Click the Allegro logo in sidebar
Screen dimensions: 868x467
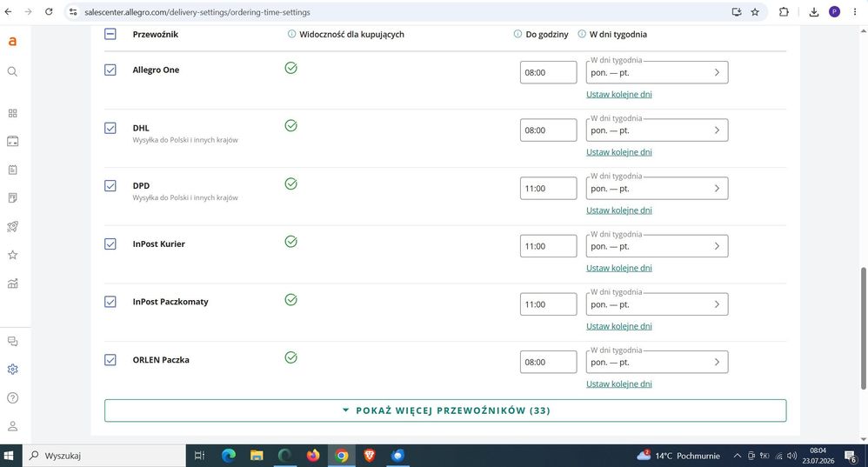(12, 42)
